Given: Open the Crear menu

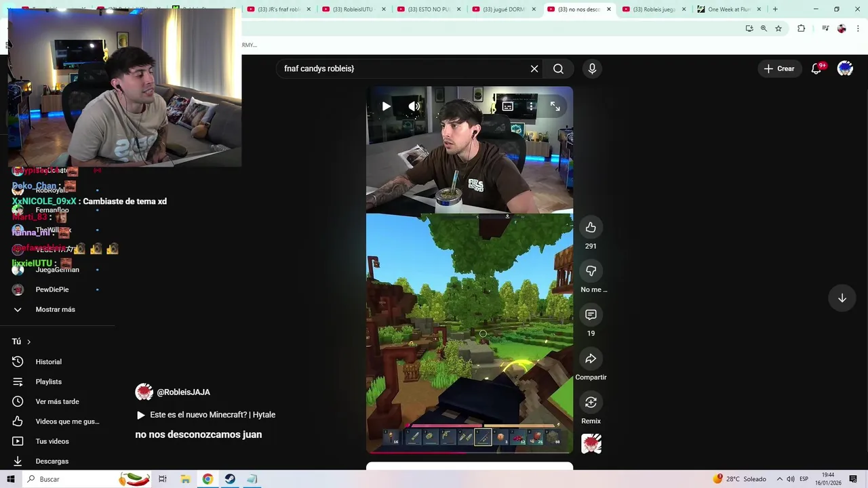Looking at the screenshot, I should point(778,68).
